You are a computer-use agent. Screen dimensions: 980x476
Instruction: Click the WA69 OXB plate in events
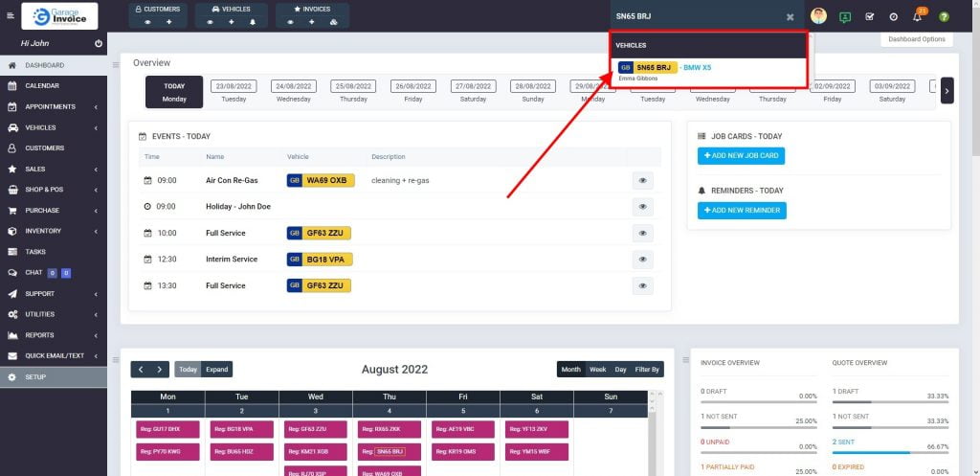pos(321,180)
